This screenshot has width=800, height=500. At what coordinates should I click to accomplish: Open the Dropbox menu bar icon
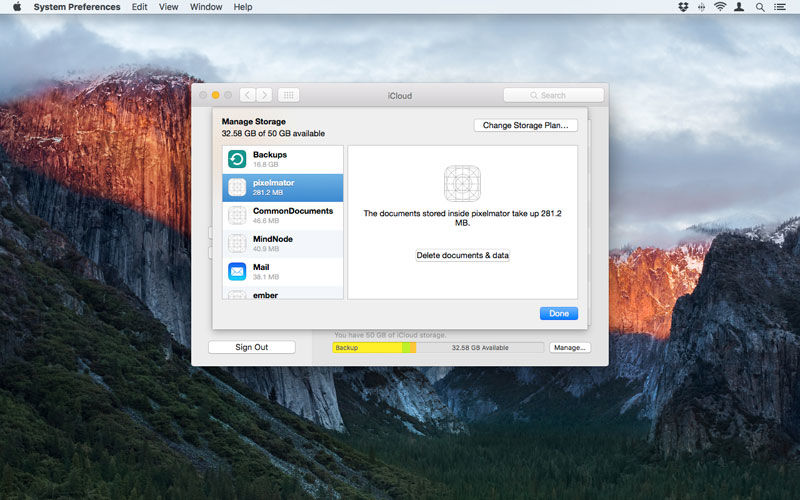(683, 7)
